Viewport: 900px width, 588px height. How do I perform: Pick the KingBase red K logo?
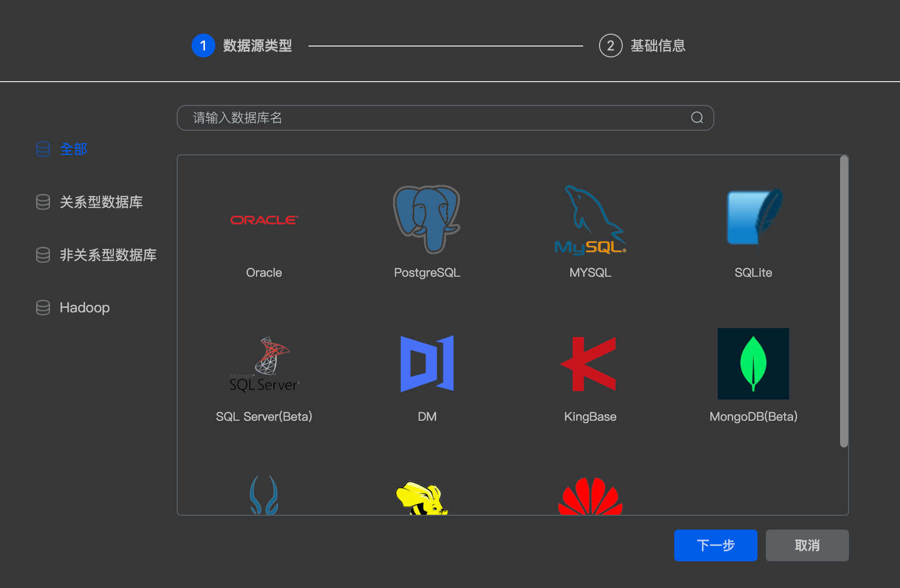click(589, 364)
